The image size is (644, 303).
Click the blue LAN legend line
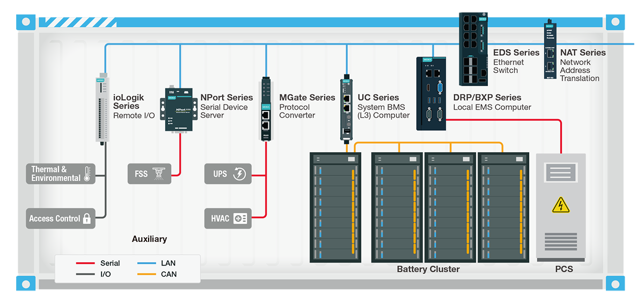tap(146, 263)
